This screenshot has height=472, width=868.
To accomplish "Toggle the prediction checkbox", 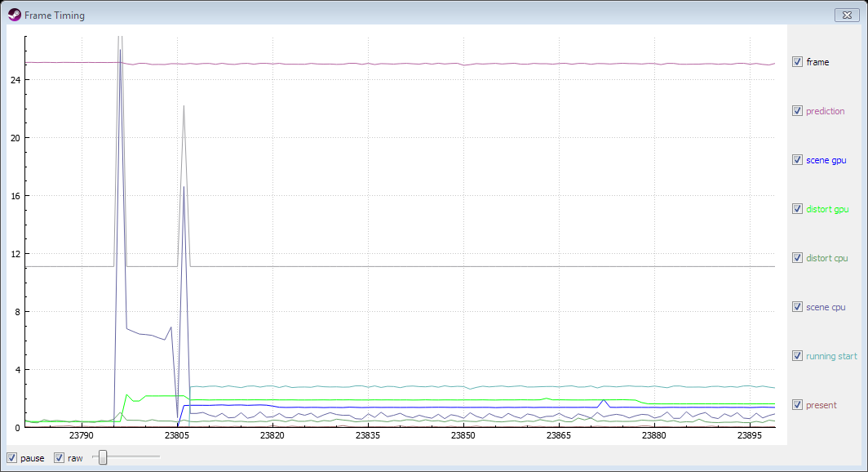I will click(x=797, y=111).
